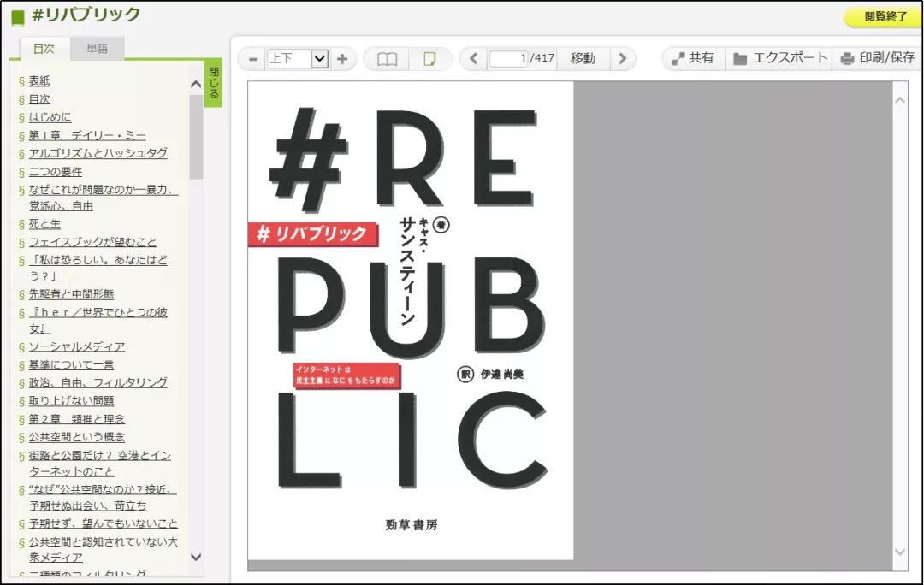Click the page number input field

(508, 59)
